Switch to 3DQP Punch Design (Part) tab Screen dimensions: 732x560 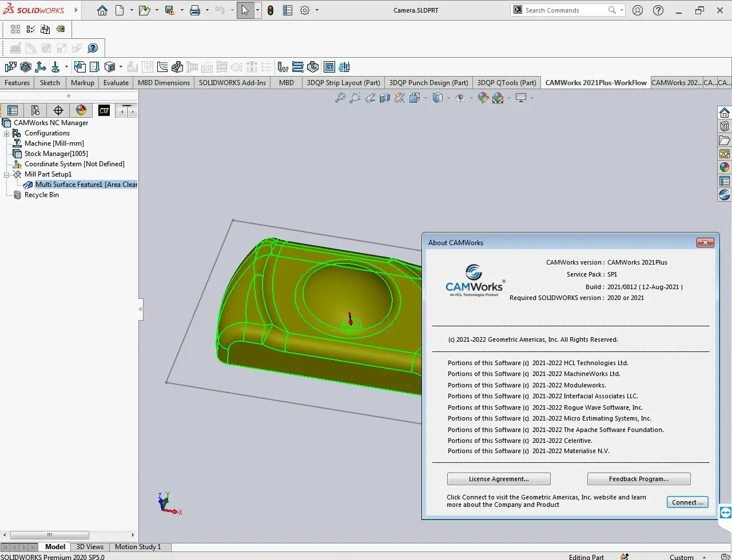[x=428, y=82]
